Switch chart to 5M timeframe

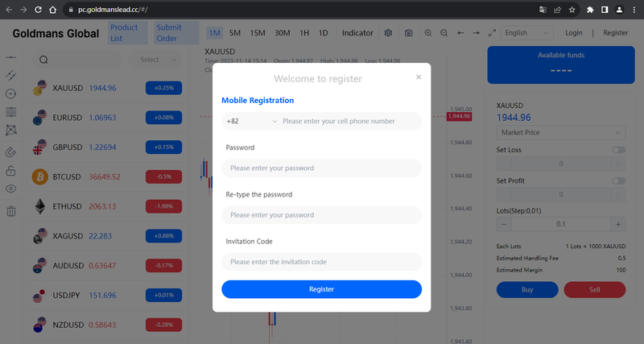coord(235,33)
